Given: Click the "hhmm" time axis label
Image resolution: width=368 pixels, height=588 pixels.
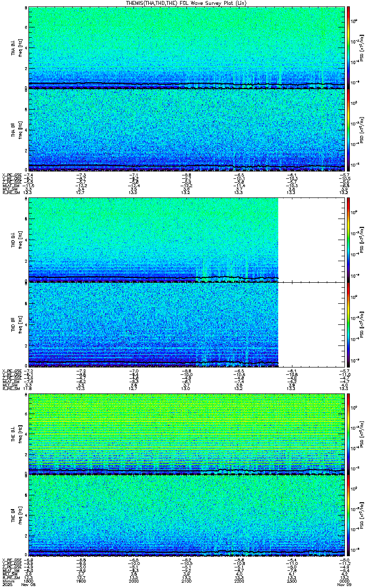Looking at the screenshot, I should pos(7,581).
